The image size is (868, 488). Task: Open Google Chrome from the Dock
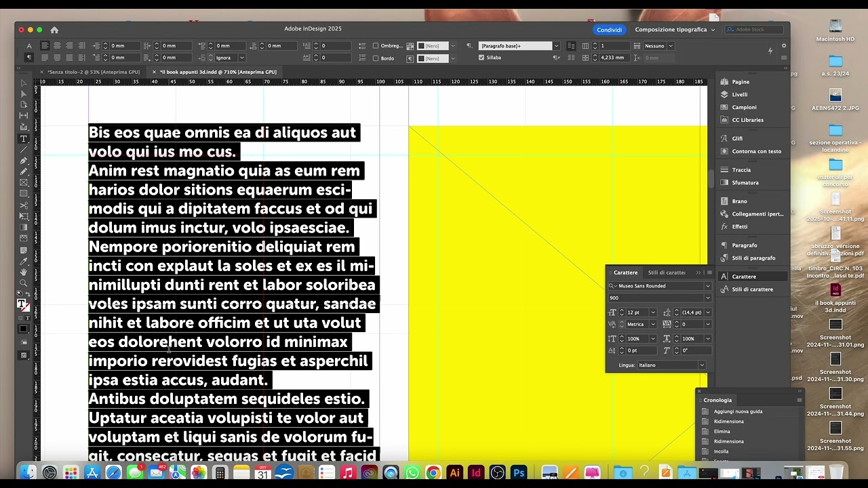click(433, 472)
